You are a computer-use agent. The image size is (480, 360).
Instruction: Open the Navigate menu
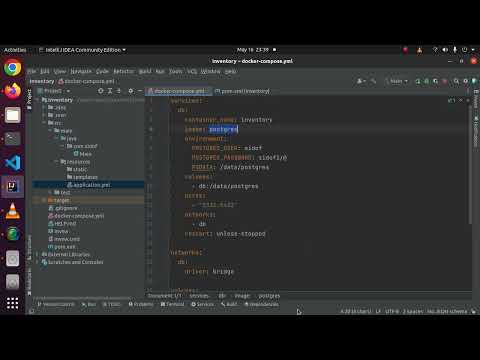[x=81, y=71]
